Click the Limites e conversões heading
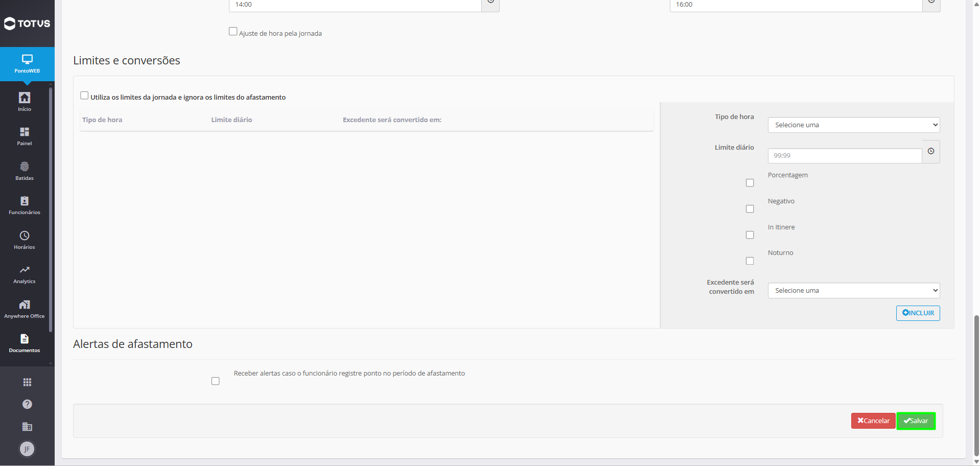Screen dimensions: 980x466 click(x=127, y=60)
